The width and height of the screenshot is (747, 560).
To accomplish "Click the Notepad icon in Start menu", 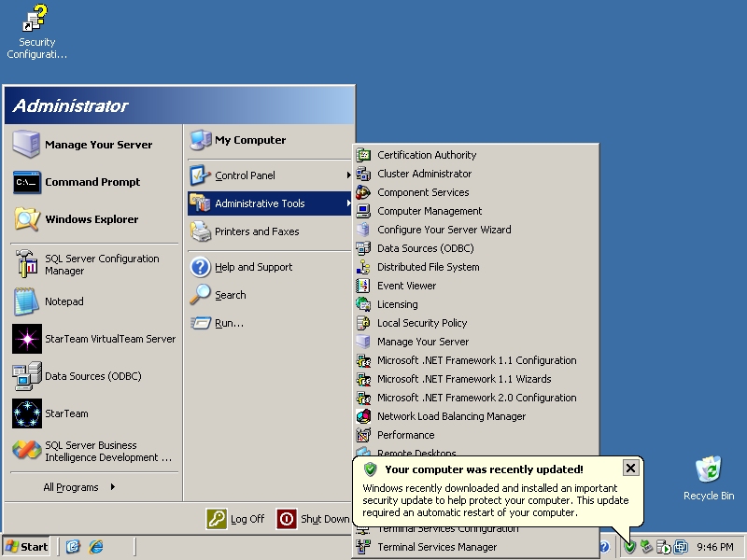I will (27, 301).
